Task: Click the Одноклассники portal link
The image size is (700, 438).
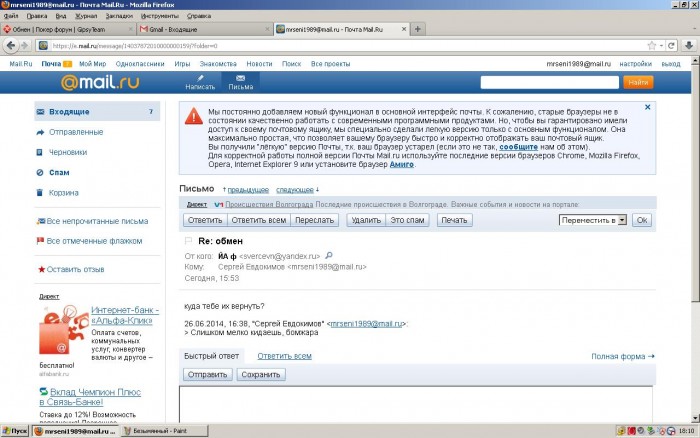Action: (140, 64)
